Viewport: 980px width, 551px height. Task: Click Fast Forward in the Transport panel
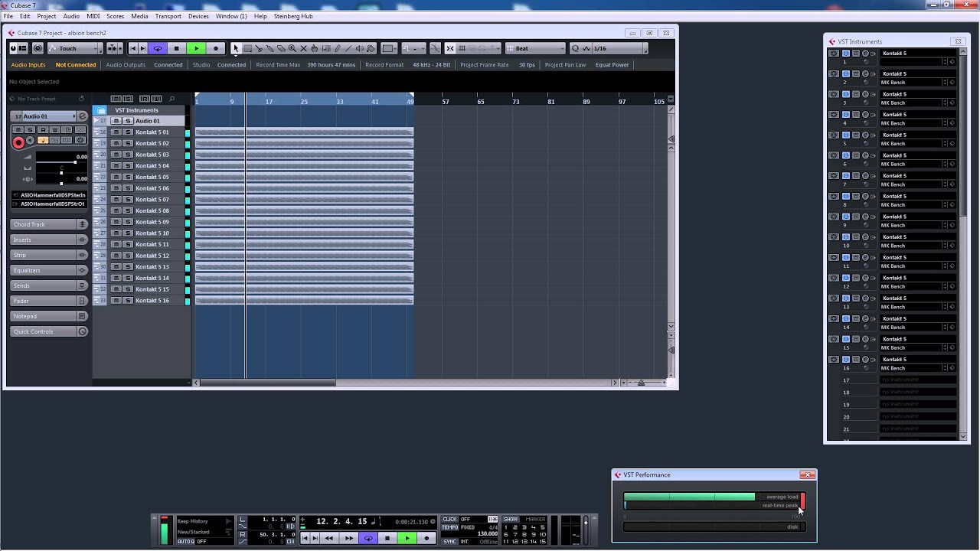pyautogui.click(x=349, y=538)
